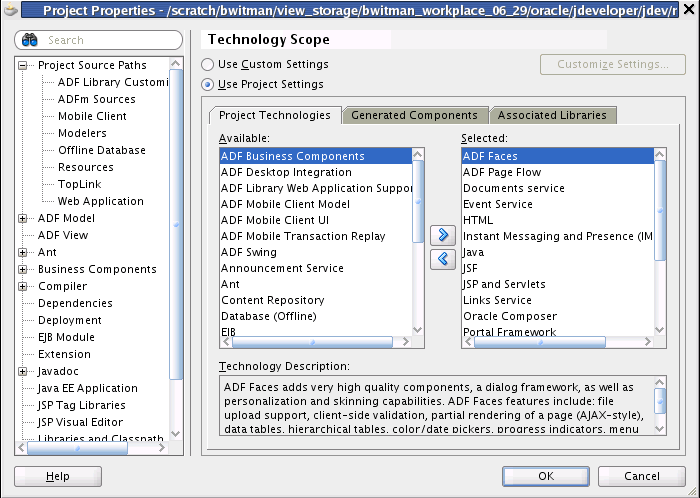Click Selected list horizontal scrollbar right arrow
The image size is (700, 498).
[648, 342]
